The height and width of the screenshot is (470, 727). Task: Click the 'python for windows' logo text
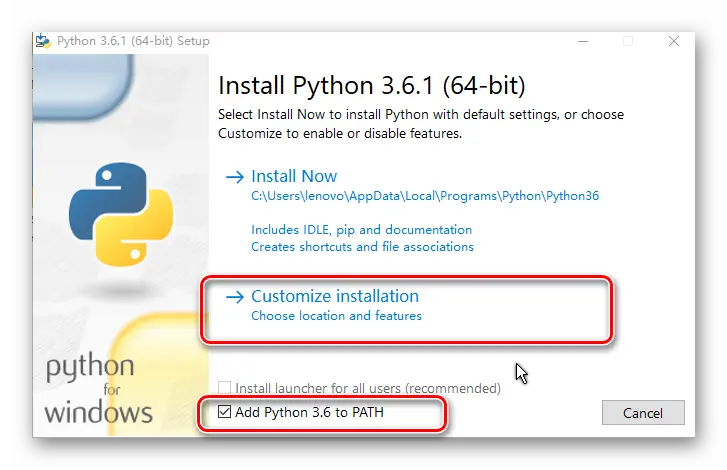98,388
